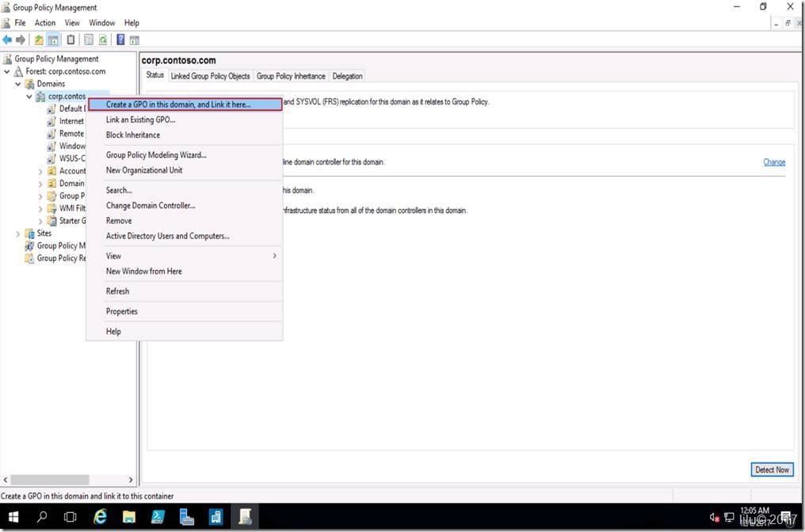
Task: Open the Action menu
Action: point(45,23)
